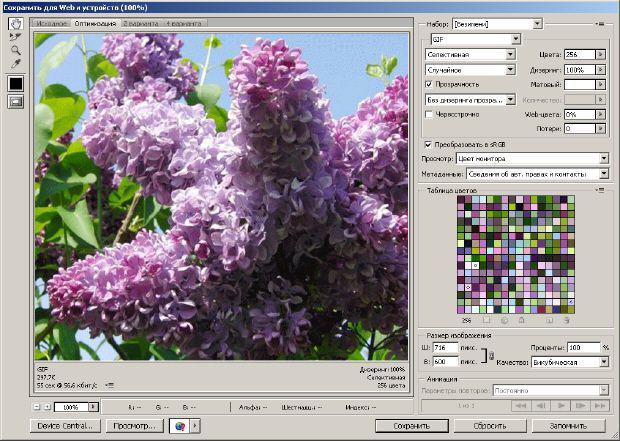Enable the Чересстрочно checkbox

coord(429,114)
